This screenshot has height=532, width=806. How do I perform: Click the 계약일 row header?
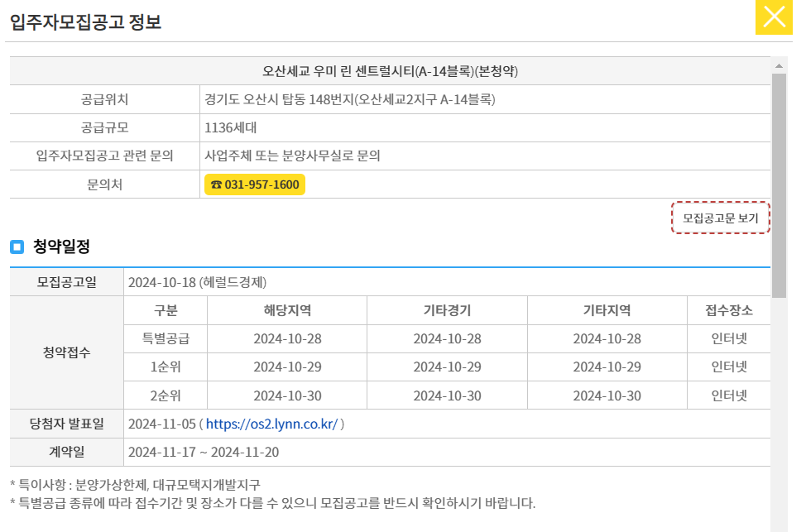[x=66, y=453]
